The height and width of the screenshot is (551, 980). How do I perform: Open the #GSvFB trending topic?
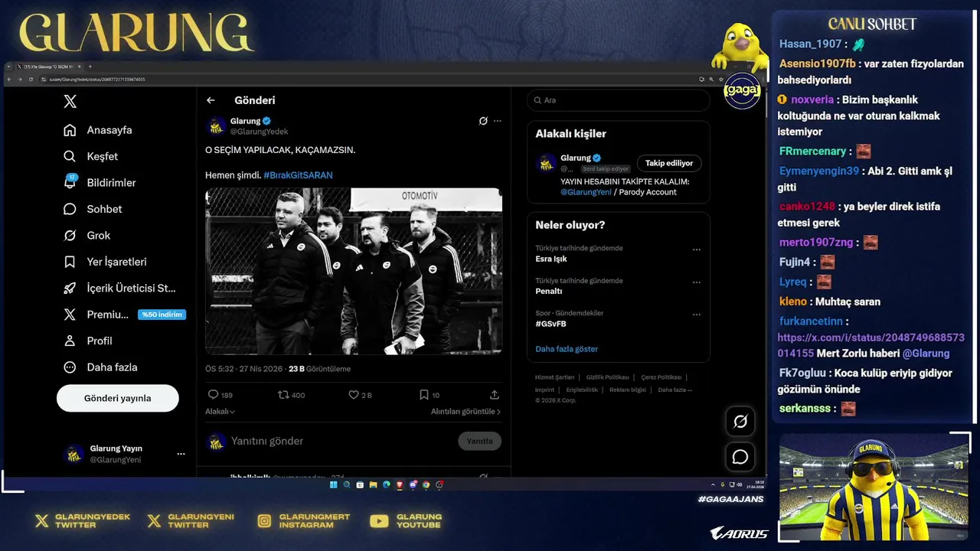pyautogui.click(x=551, y=324)
